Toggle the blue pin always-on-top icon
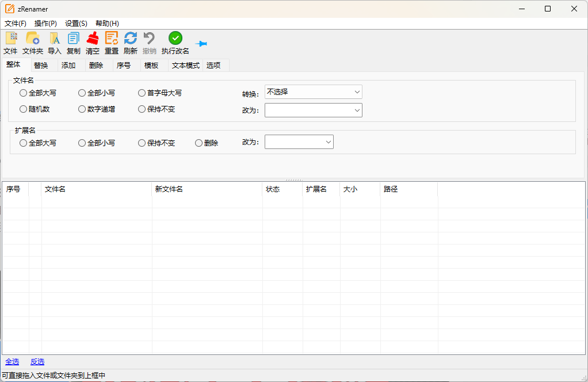 click(x=201, y=44)
